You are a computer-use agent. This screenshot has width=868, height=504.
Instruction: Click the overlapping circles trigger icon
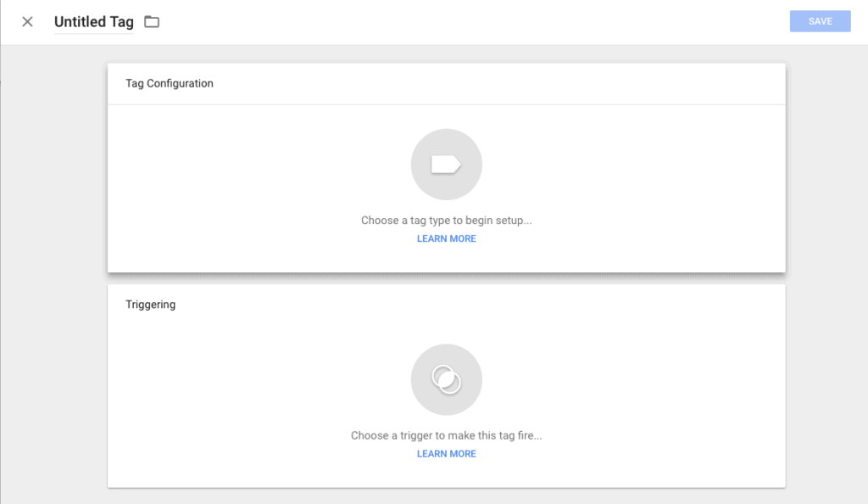[446, 379]
